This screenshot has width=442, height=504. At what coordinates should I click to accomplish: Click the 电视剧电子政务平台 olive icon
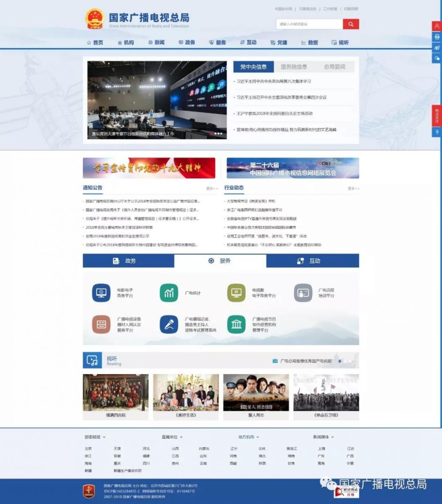point(236,293)
